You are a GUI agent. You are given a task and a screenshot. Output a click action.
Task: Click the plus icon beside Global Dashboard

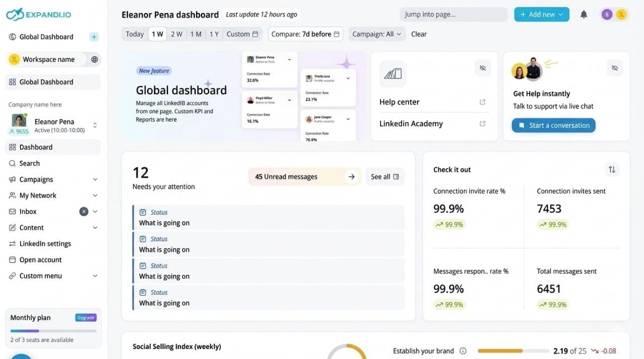pyautogui.click(x=94, y=37)
